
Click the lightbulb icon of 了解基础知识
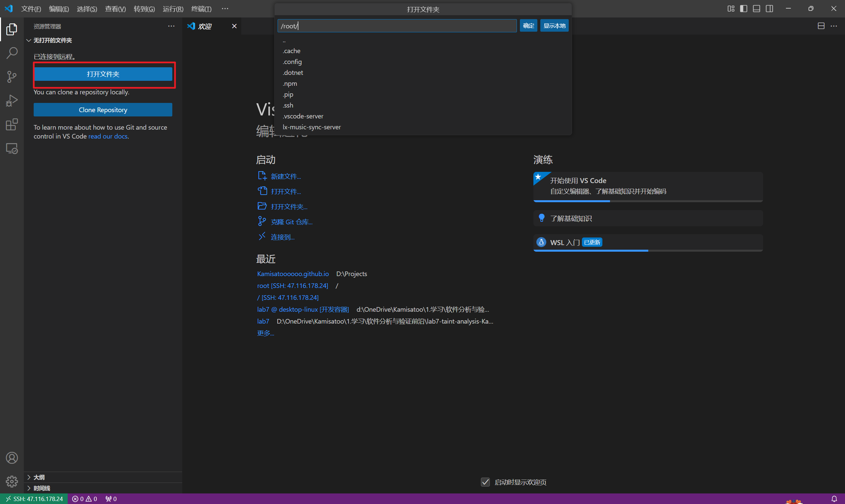[x=542, y=218]
